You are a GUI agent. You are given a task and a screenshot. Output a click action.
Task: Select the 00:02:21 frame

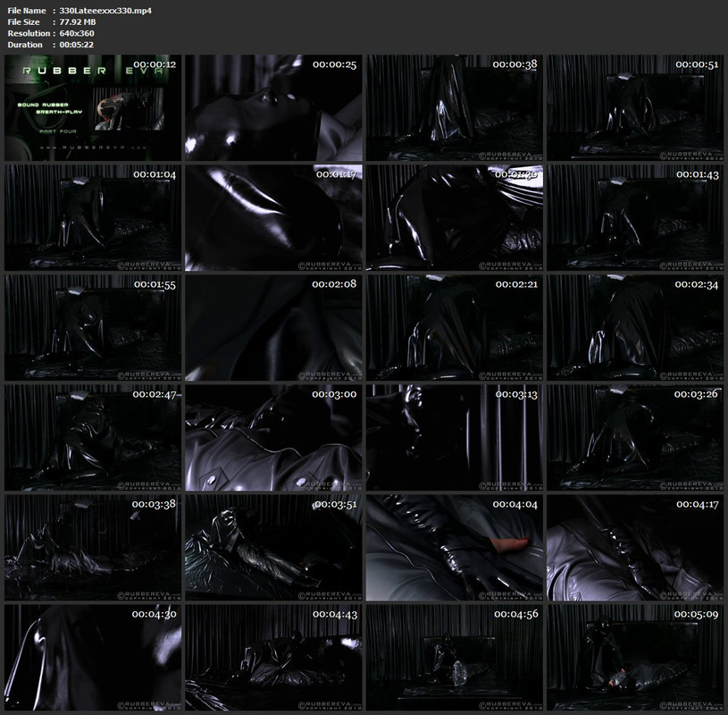[455, 327]
